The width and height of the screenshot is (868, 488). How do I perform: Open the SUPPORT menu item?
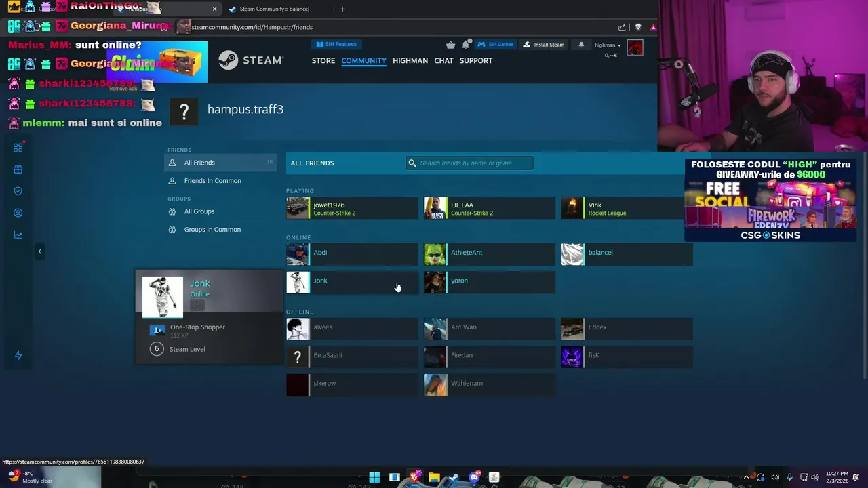click(476, 60)
